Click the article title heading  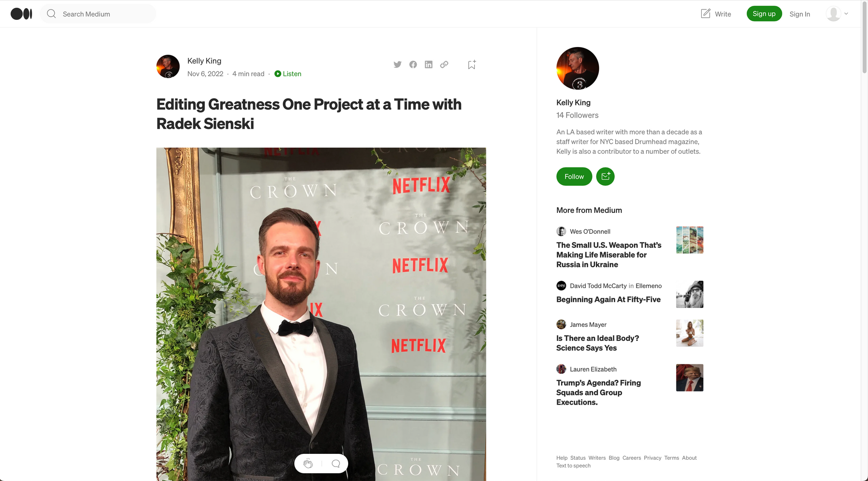click(x=309, y=114)
